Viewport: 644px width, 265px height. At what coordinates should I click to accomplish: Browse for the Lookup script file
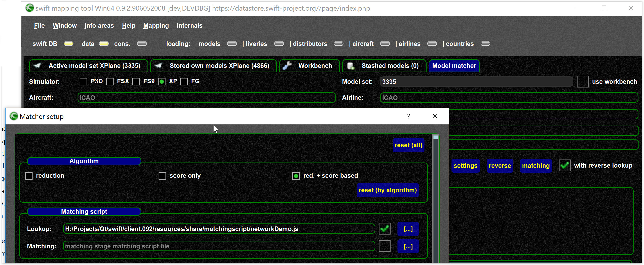click(408, 229)
